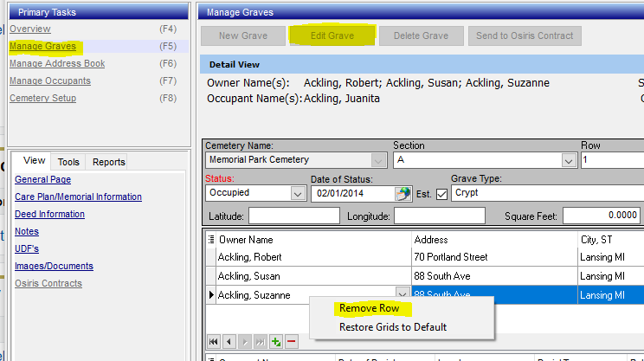Click the Edit Grave button

[x=332, y=35]
